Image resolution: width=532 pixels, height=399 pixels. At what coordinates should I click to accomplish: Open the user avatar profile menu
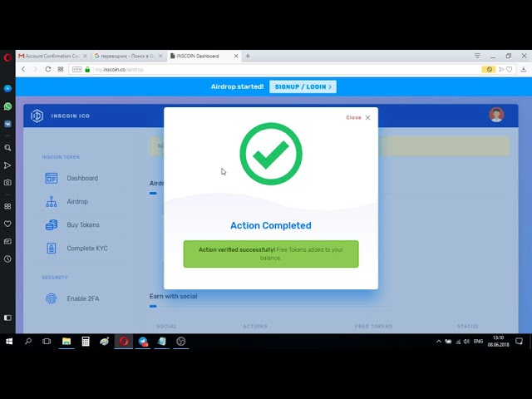[x=496, y=115]
